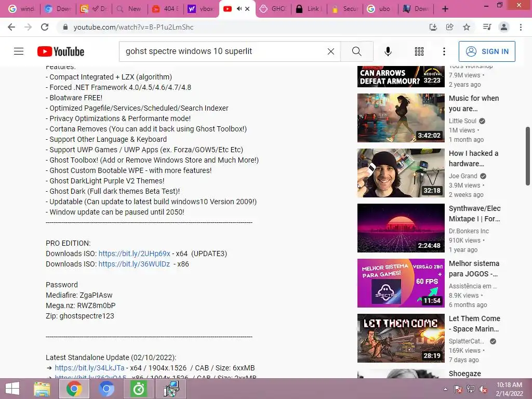Share this page from address bar
532x399 pixels.
click(x=449, y=27)
